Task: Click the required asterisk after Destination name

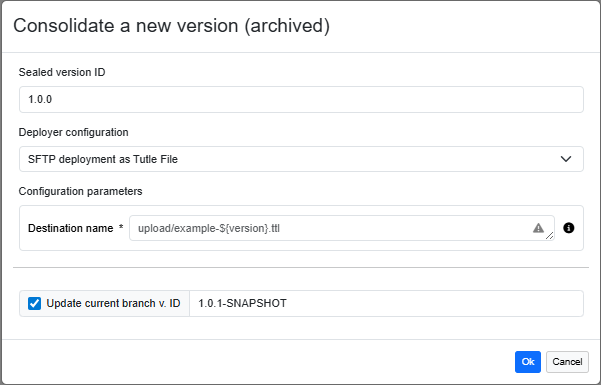Action: click(x=121, y=227)
